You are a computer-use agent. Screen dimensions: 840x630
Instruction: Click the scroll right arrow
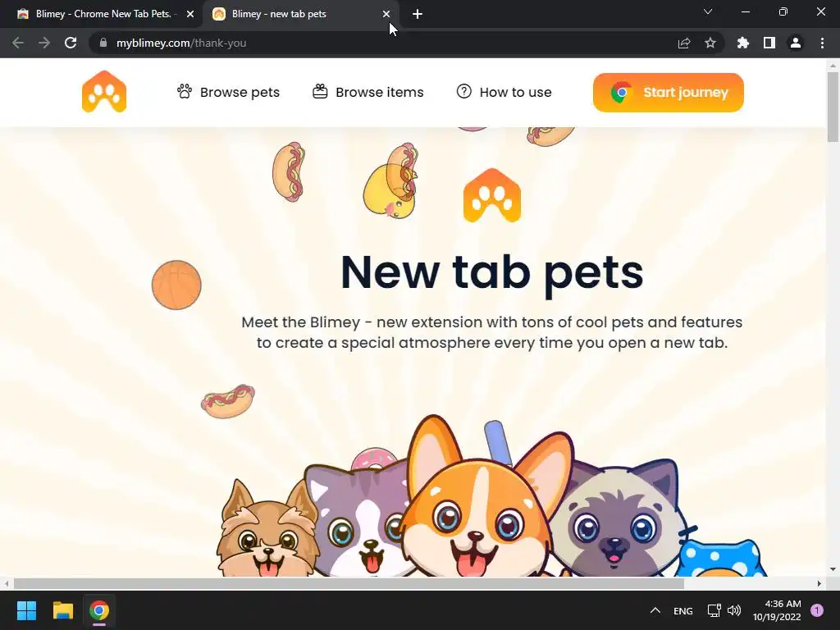tap(819, 583)
